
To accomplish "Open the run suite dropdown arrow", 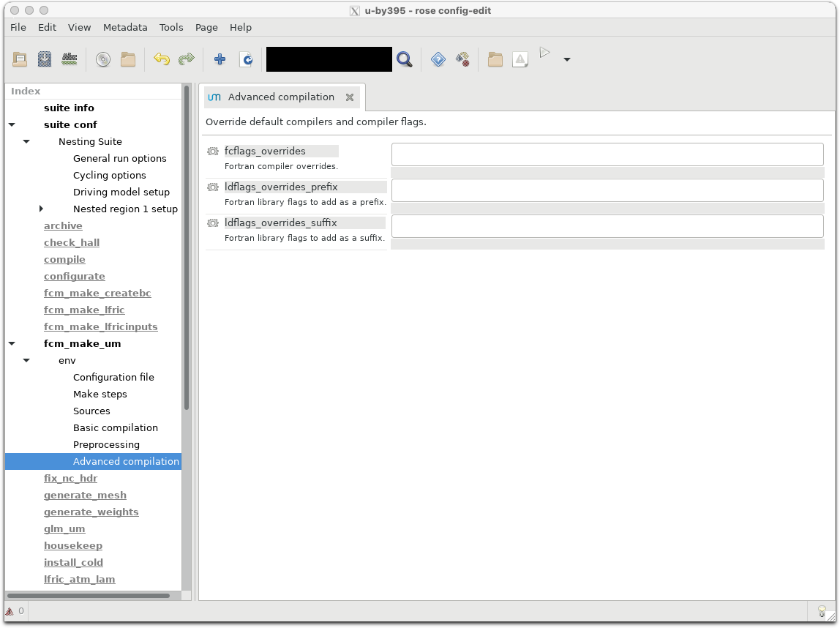I will [x=566, y=59].
